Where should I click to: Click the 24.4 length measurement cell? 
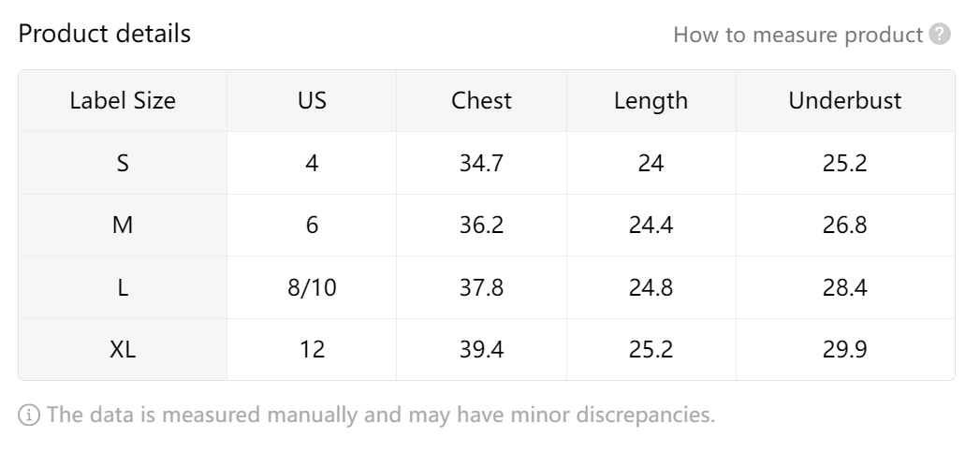(x=651, y=226)
